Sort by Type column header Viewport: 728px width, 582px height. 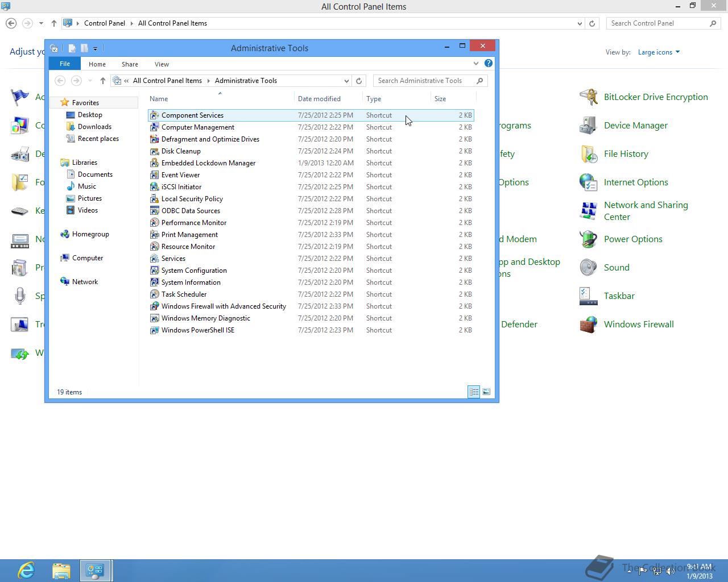[397, 99]
